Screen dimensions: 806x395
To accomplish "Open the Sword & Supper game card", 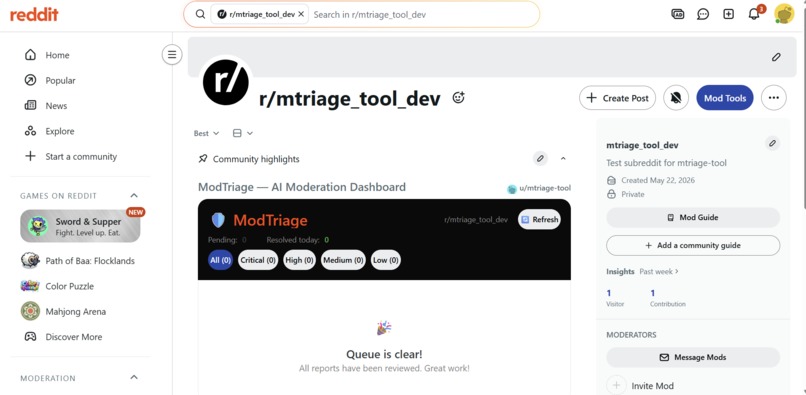I will [x=80, y=226].
